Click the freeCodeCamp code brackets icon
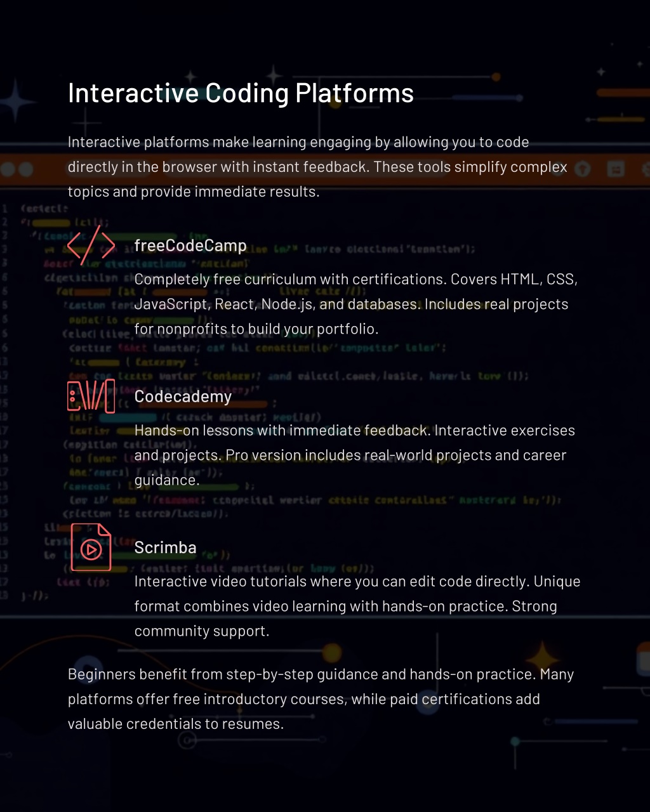Image resolution: width=650 pixels, height=812 pixels. pyautogui.click(x=91, y=246)
